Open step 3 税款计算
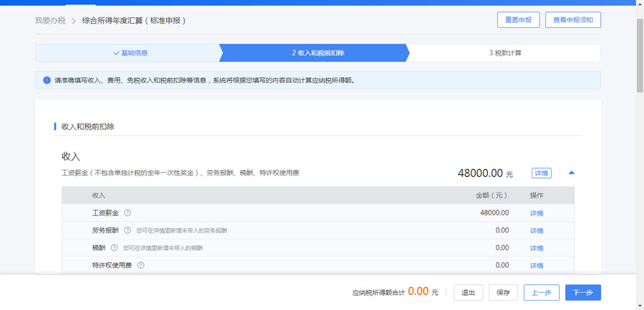The image size is (644, 310). click(504, 53)
